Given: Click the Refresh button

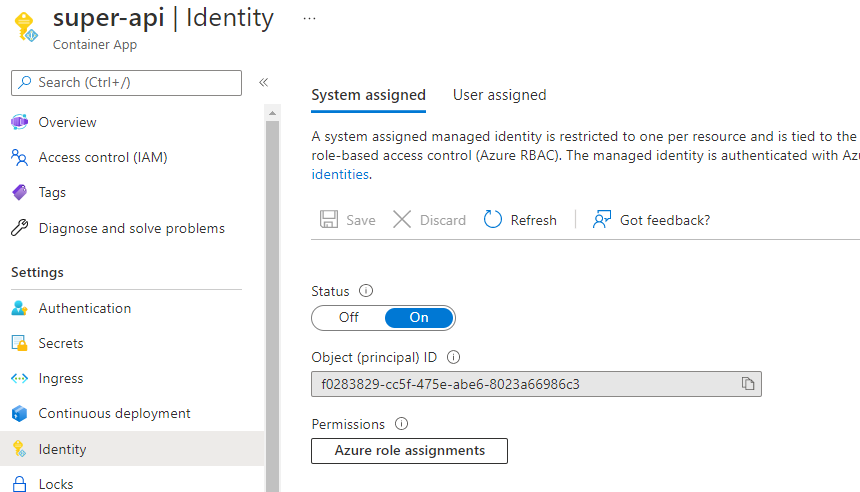Looking at the screenshot, I should 520,220.
